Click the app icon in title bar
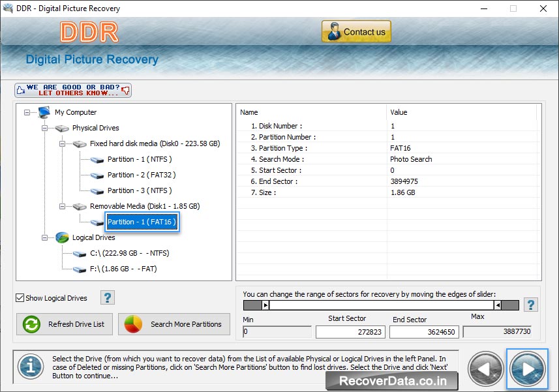 click(8, 8)
